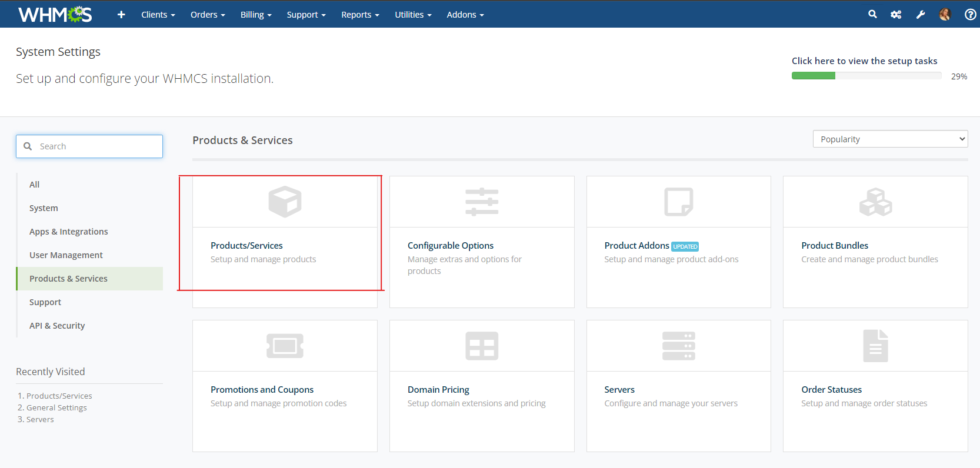Click 'Setup and manage product add-ons' text
The image size is (980, 468).
point(671,259)
